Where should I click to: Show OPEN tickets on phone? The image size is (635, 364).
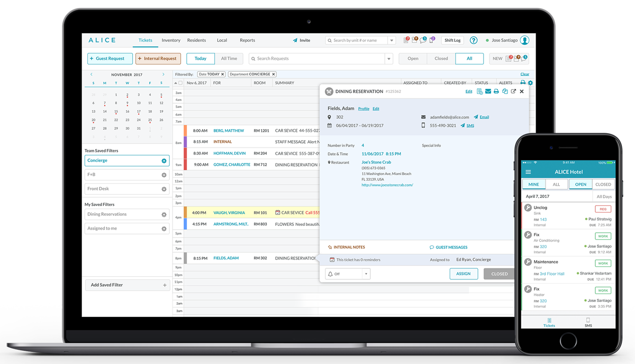point(580,185)
